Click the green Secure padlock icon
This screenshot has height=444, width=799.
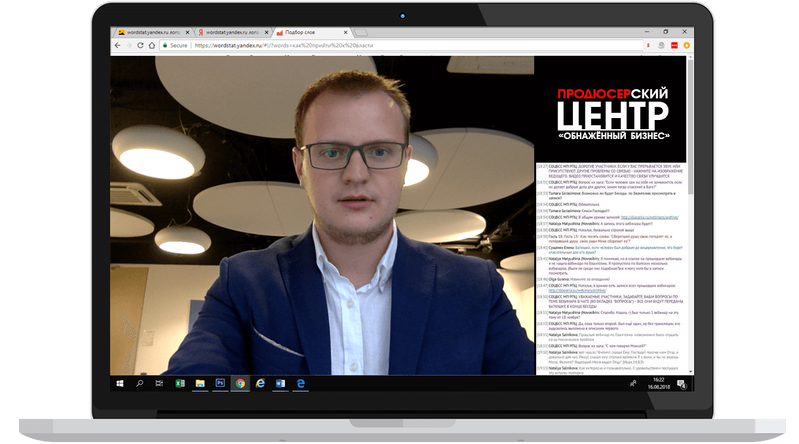(x=165, y=45)
